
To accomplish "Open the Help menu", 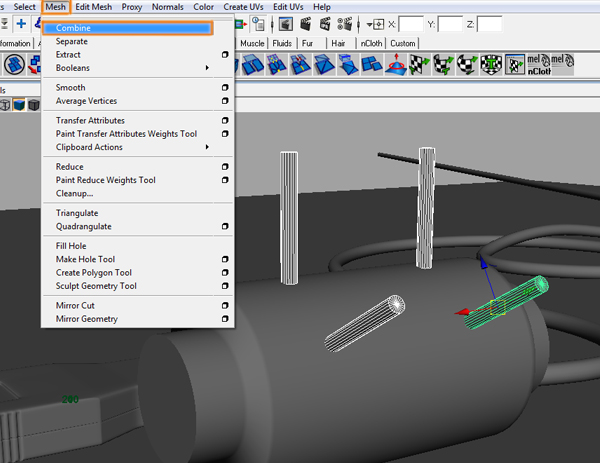I will pyautogui.click(x=322, y=7).
